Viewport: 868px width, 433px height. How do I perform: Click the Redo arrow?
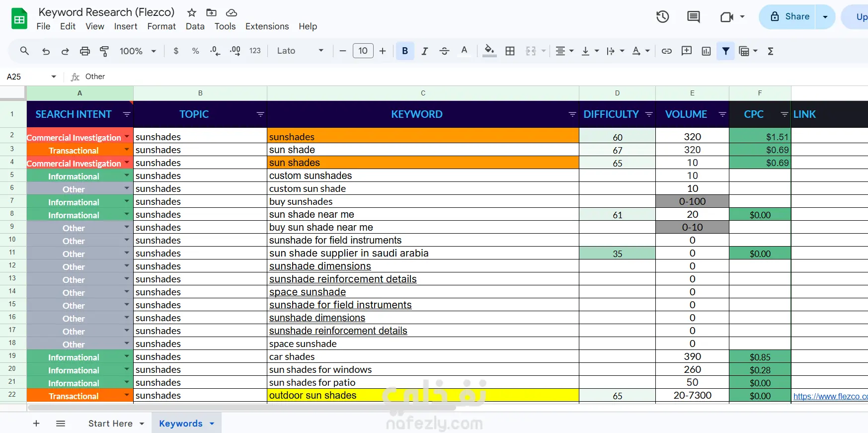click(65, 51)
